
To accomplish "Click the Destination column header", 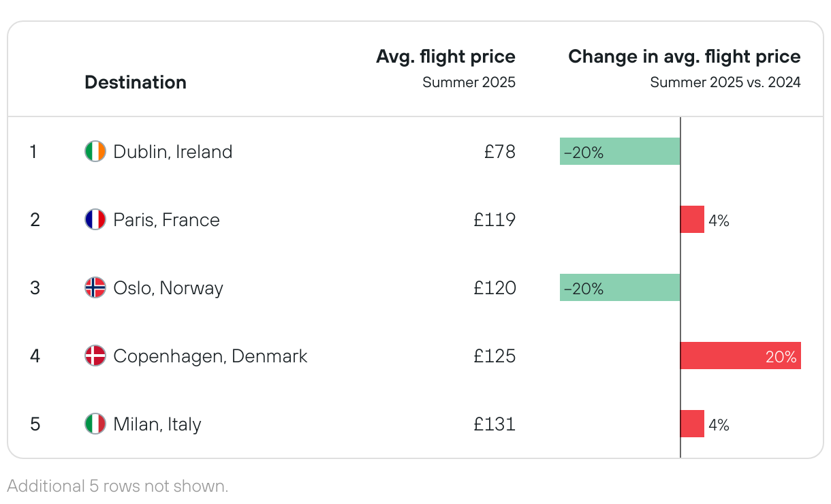I will pyautogui.click(x=136, y=82).
